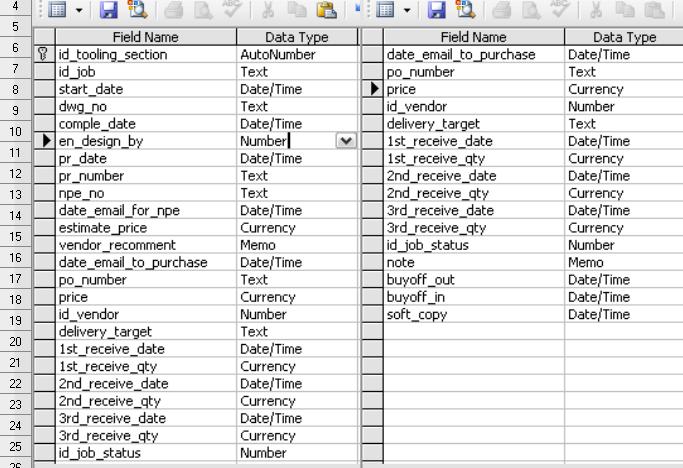This screenshot has width=683, height=468.
Task: Select the estimate_price field name
Action: pyautogui.click(x=103, y=228)
